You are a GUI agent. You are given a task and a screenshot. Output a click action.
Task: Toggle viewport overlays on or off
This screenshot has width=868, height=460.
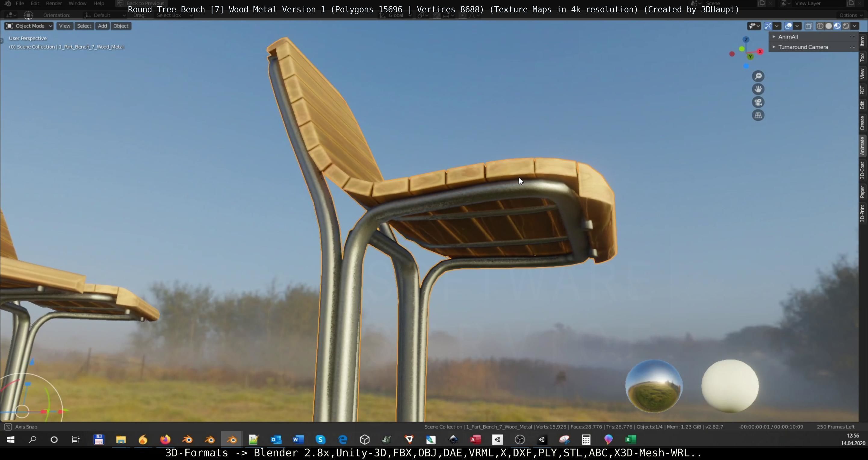(x=788, y=26)
